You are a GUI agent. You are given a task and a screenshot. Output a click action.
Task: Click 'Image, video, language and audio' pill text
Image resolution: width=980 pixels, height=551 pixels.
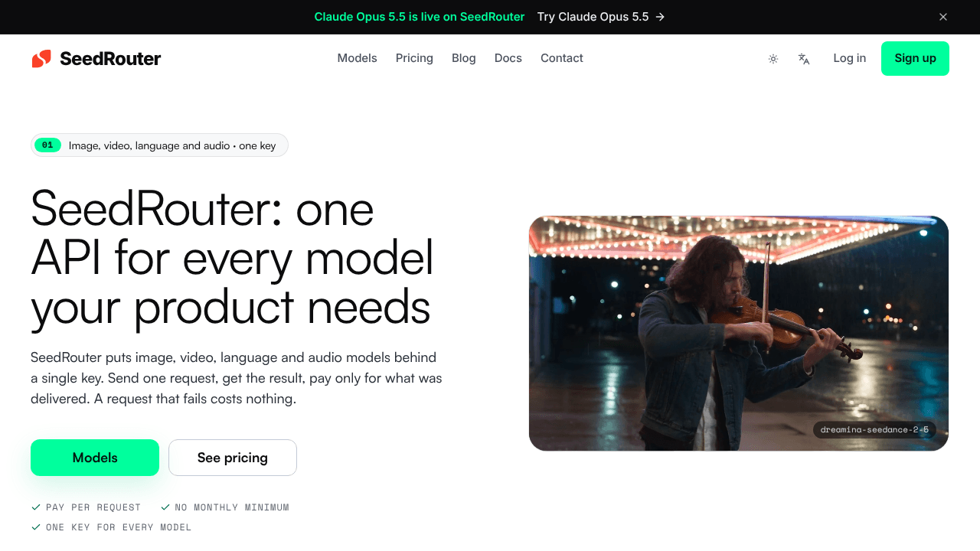[172, 145]
